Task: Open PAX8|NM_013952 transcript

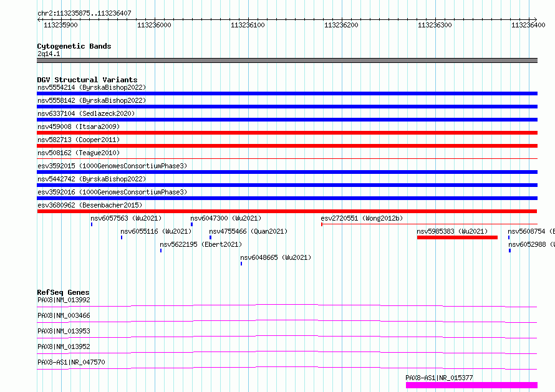Action: [x=64, y=347]
